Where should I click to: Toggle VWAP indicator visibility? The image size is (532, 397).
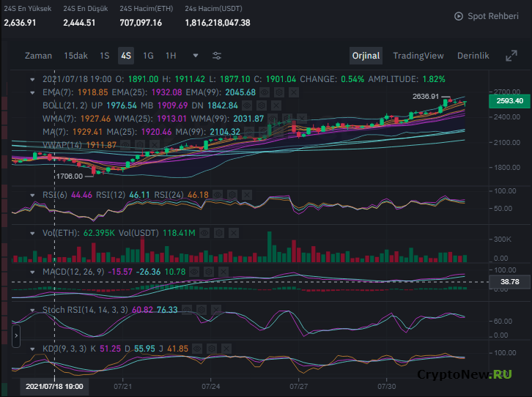pos(125,145)
